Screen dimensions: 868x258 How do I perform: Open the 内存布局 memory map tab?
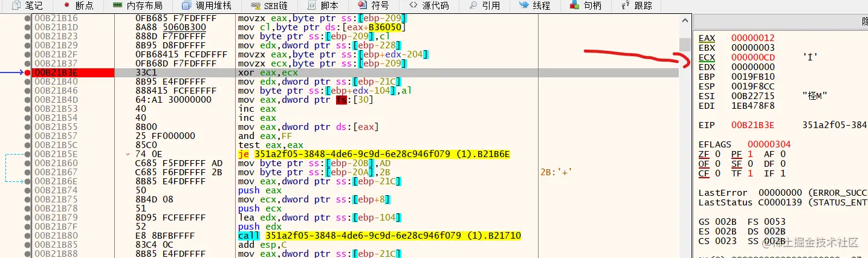138,5
